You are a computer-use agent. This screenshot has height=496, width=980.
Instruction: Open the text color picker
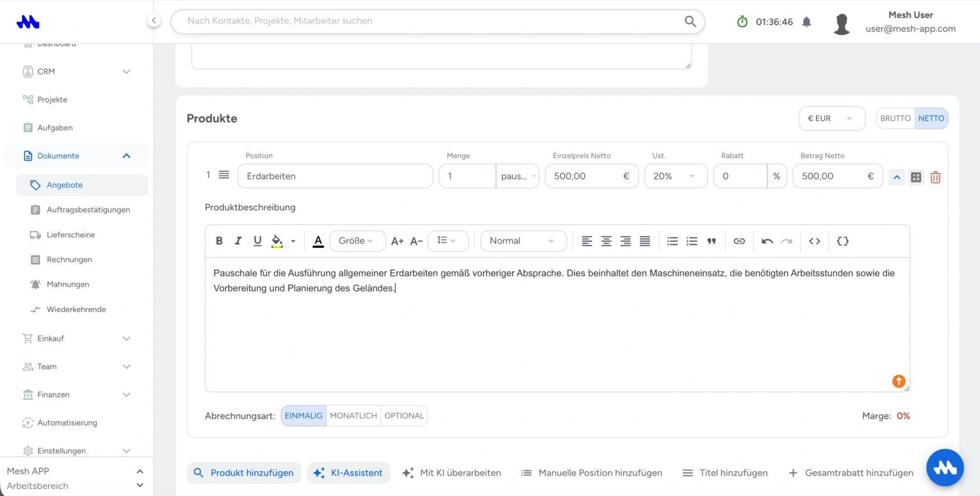point(318,241)
